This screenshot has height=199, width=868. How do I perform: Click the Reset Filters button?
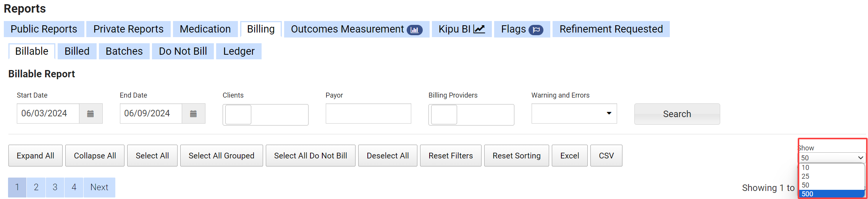tap(451, 156)
